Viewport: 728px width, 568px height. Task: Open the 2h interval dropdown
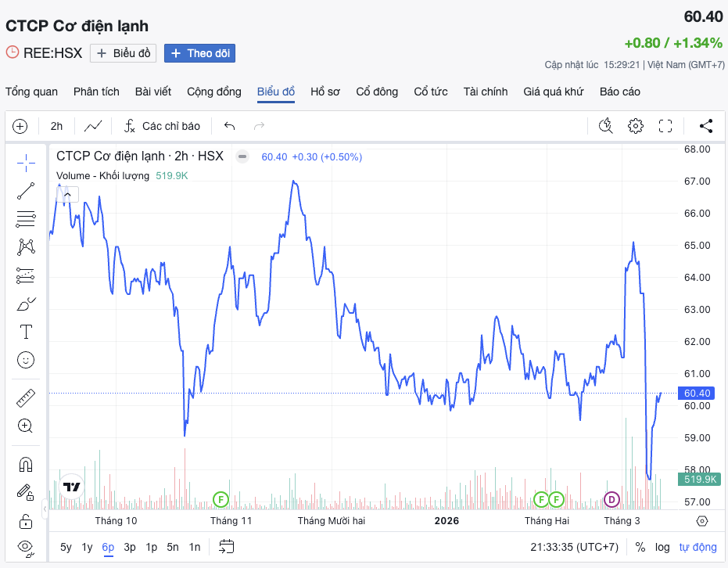56,126
